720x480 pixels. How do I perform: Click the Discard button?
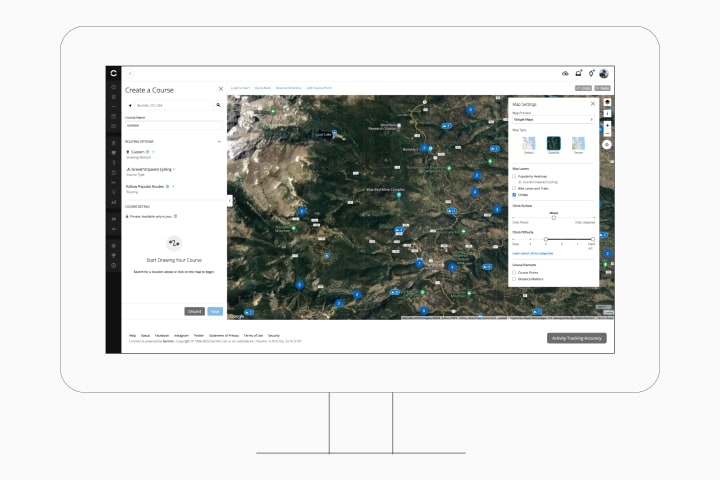(x=194, y=311)
